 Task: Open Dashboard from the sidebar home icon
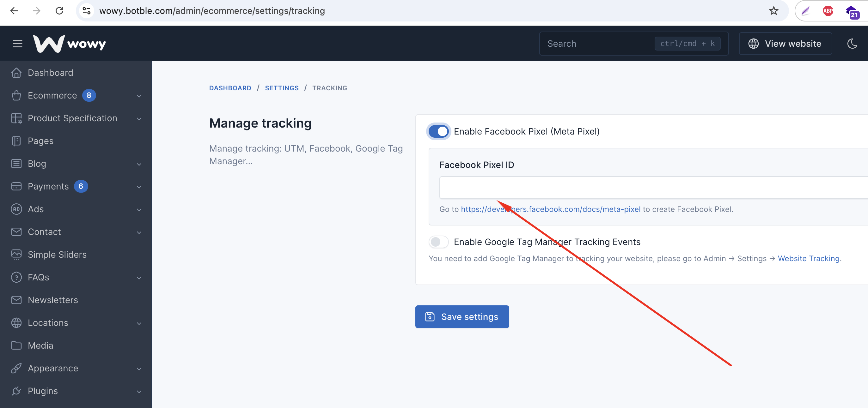(x=16, y=73)
